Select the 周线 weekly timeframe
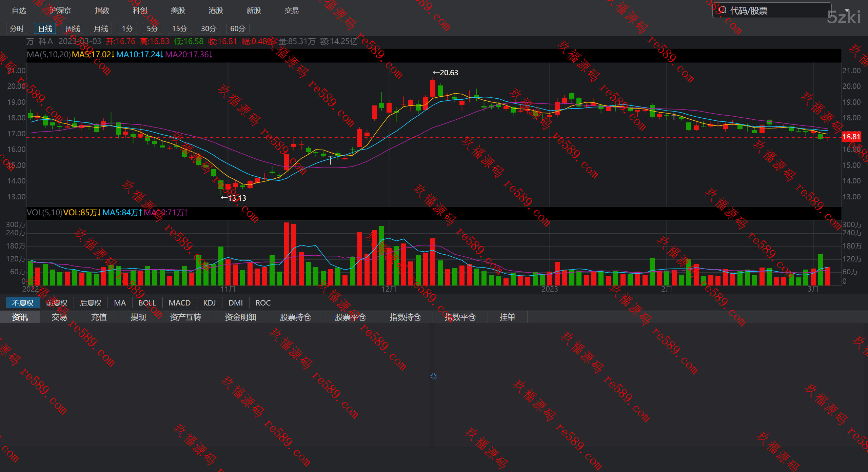The height and width of the screenshot is (472, 868). pyautogui.click(x=73, y=28)
